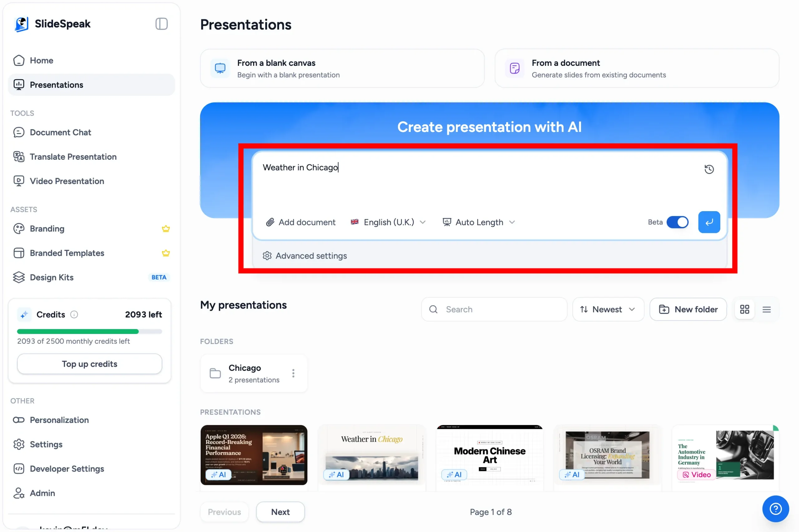Click the Advanced settings gear icon

pos(267,256)
